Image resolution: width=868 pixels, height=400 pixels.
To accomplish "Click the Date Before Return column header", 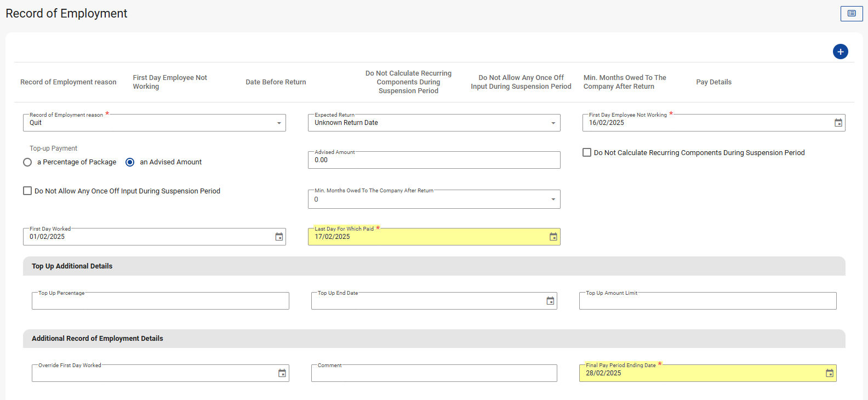I will click(276, 82).
